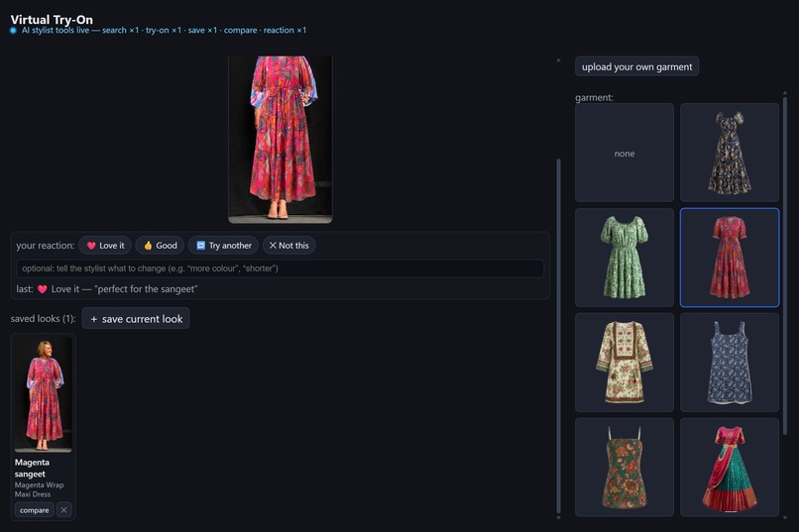The height and width of the screenshot is (532, 799).
Task: Remove the Magenta sangeet saved look
Action: point(63,510)
